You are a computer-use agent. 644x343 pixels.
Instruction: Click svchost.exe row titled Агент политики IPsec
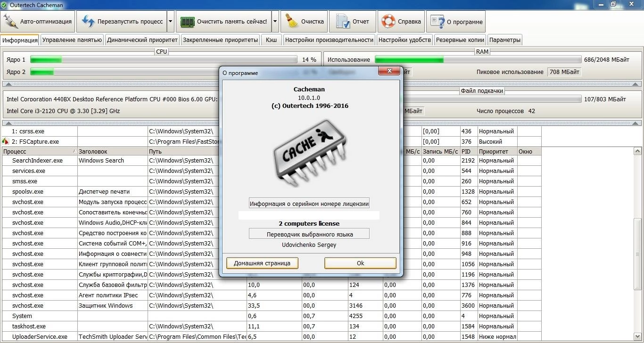coord(272,295)
